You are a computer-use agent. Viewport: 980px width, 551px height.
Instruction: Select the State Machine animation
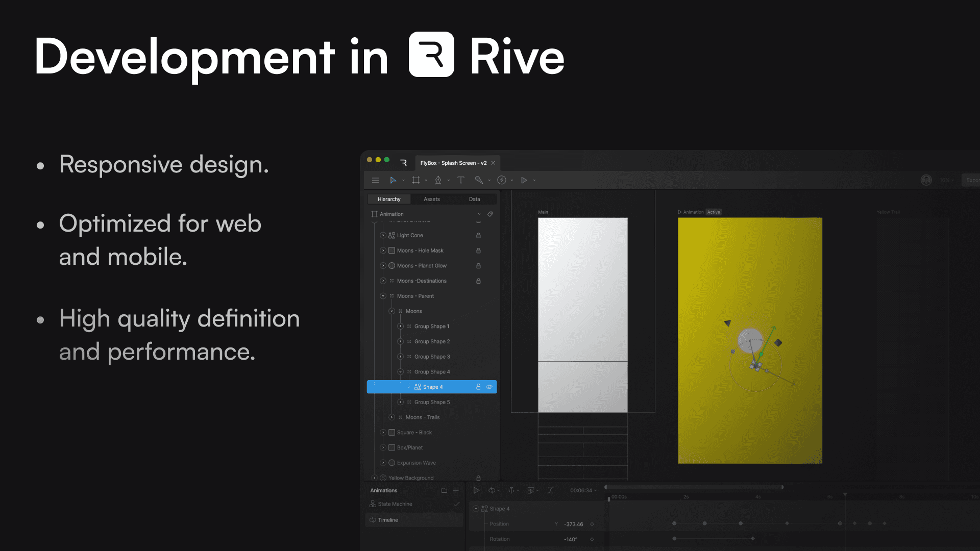click(395, 504)
